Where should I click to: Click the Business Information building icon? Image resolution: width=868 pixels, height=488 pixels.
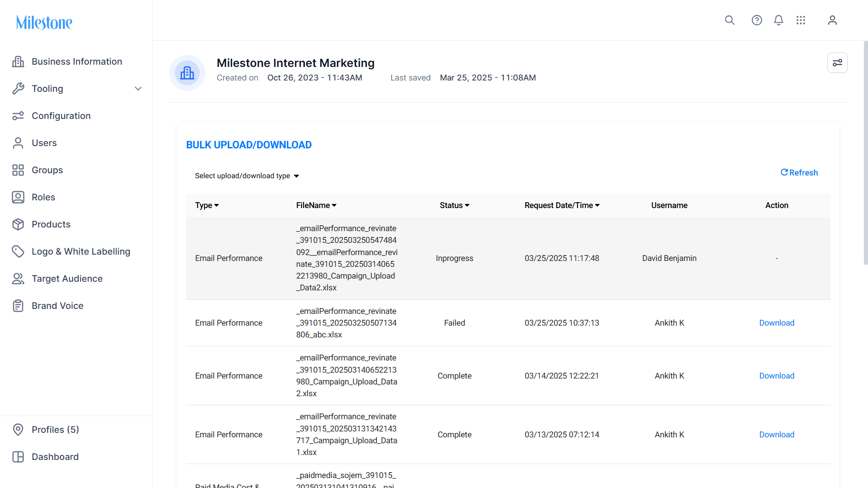coord(18,62)
